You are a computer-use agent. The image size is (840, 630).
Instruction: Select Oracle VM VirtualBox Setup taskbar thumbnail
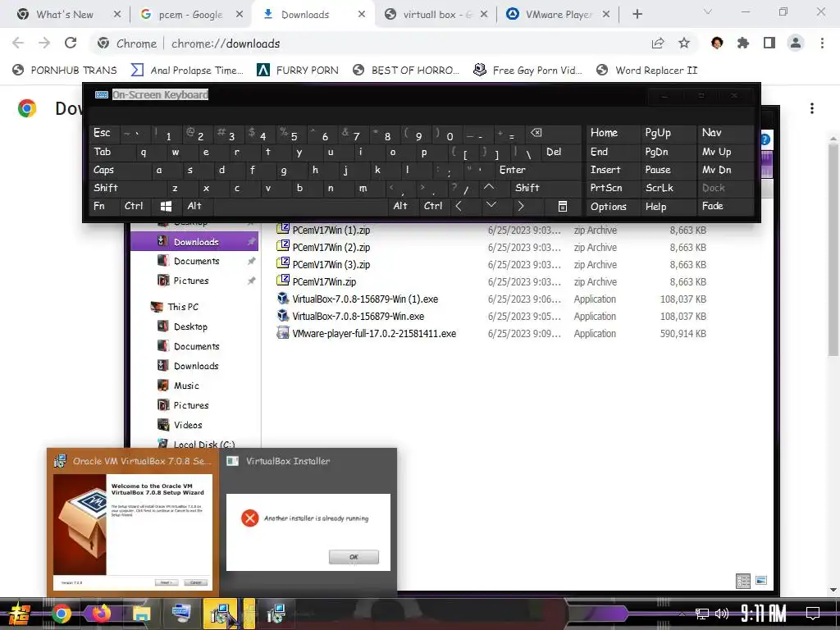[x=133, y=521]
